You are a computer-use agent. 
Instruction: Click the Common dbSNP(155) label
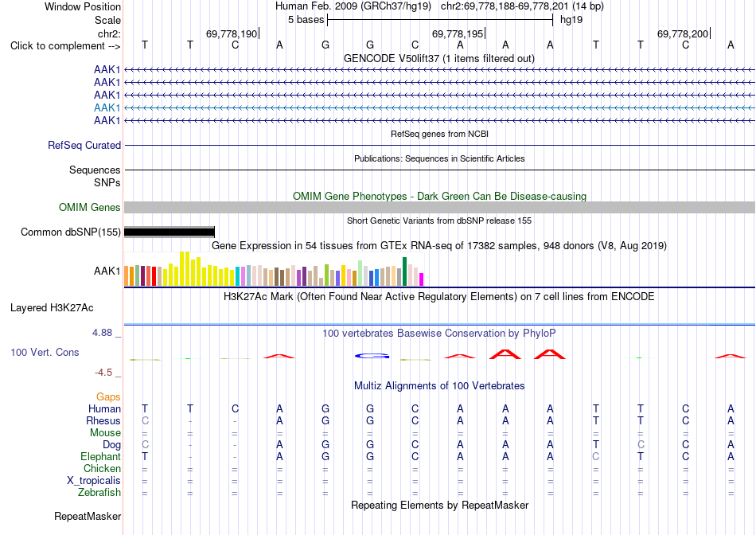tap(71, 232)
